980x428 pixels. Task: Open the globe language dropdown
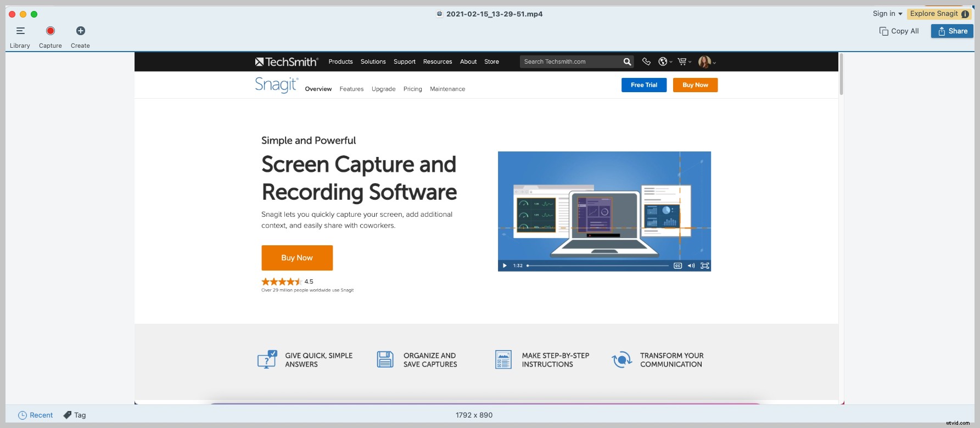coord(665,61)
